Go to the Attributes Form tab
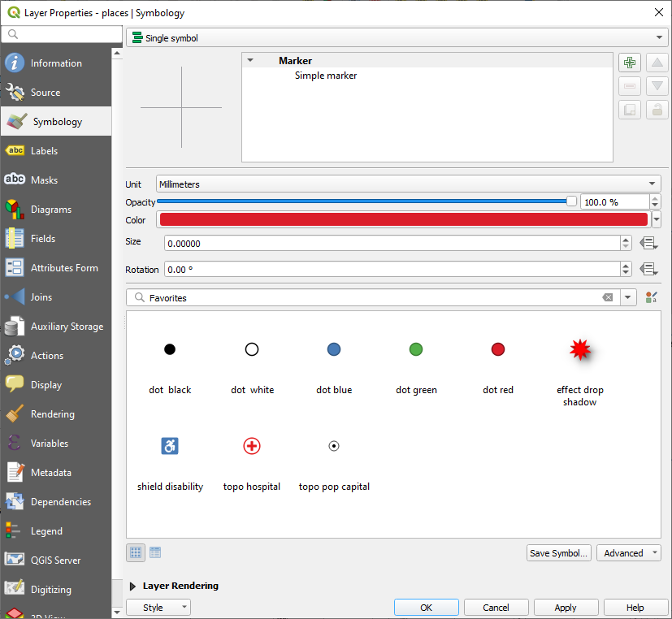 [x=63, y=268]
